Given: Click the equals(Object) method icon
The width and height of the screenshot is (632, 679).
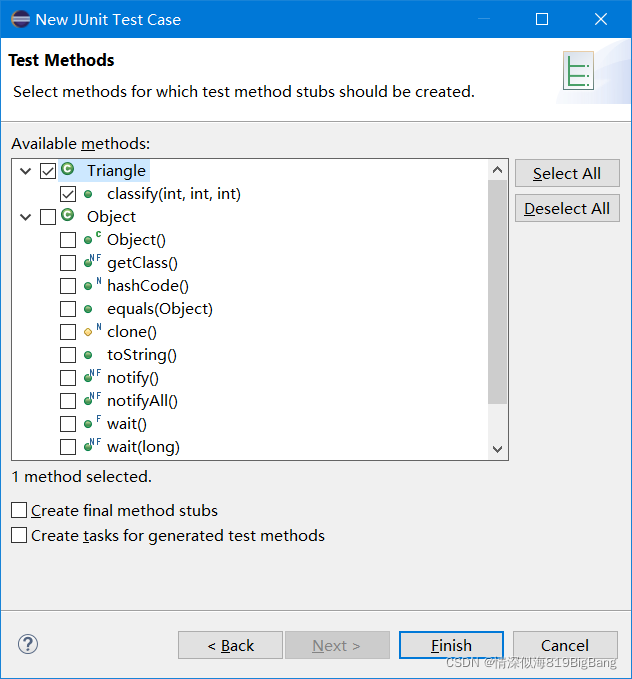Looking at the screenshot, I should tap(88, 309).
